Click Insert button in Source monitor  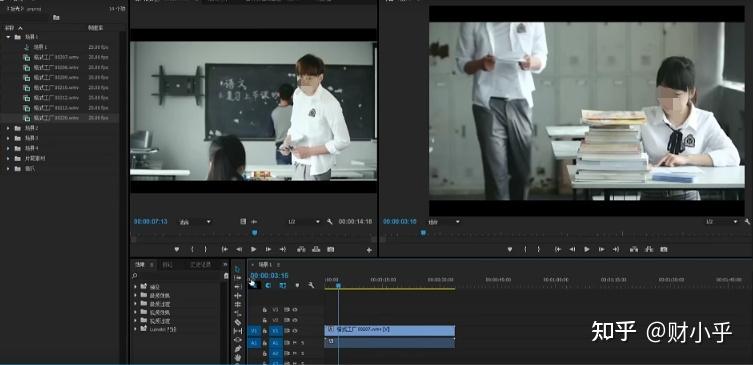pyautogui.click(x=301, y=249)
